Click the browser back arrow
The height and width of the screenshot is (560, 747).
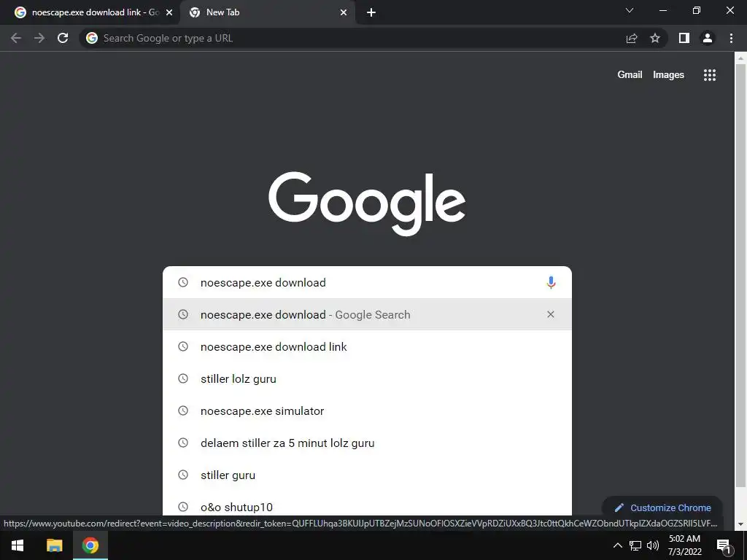point(16,38)
